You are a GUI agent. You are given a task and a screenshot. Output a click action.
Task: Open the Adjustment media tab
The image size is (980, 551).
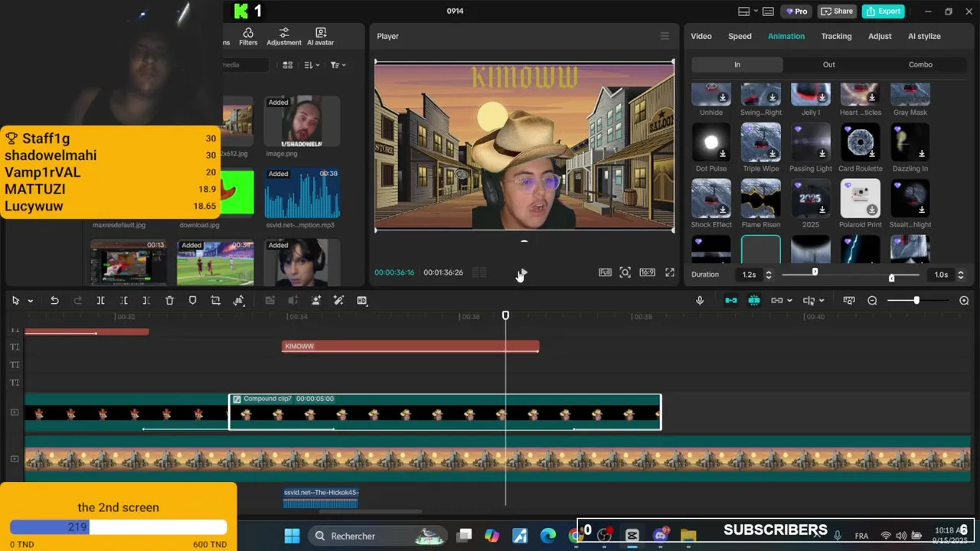283,37
